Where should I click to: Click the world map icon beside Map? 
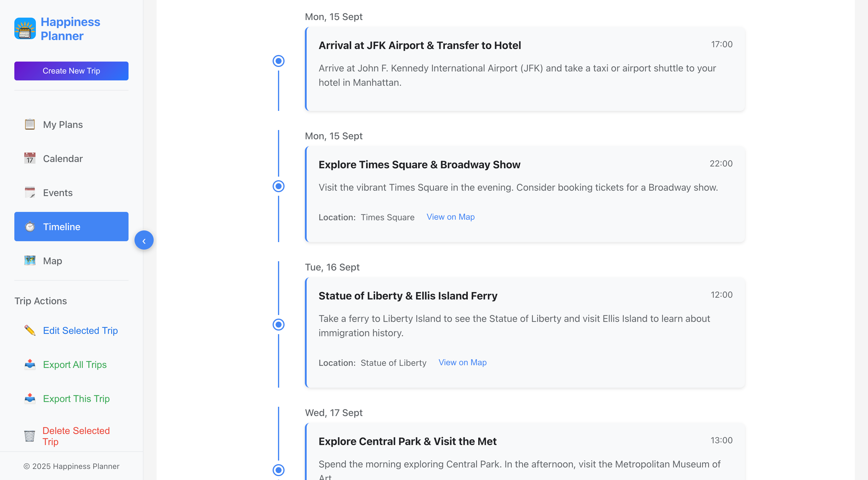point(30,261)
